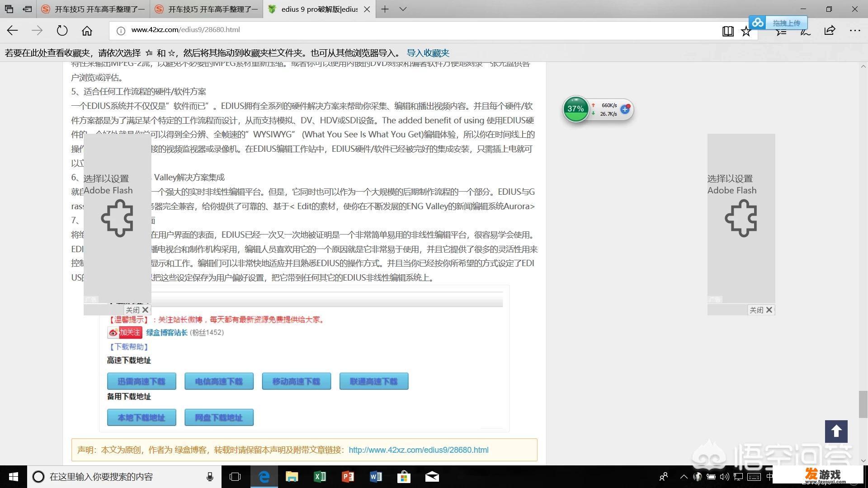Click the 拖拽上传 cloud upload button
This screenshot has height=488, width=868.
point(778,23)
